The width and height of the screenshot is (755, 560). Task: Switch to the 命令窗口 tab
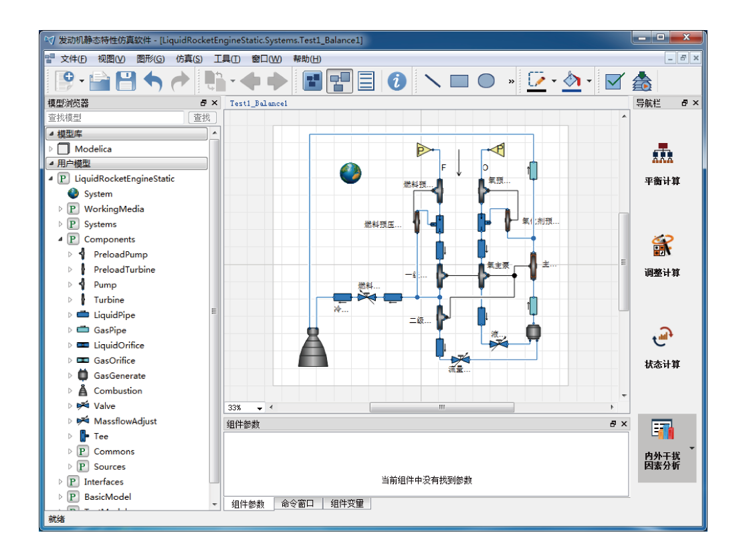coord(299,504)
